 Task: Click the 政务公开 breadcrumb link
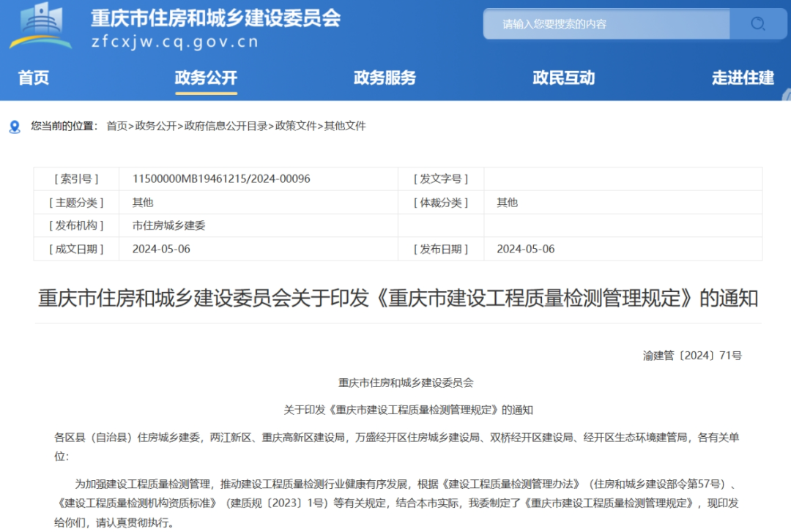pyautogui.click(x=156, y=126)
